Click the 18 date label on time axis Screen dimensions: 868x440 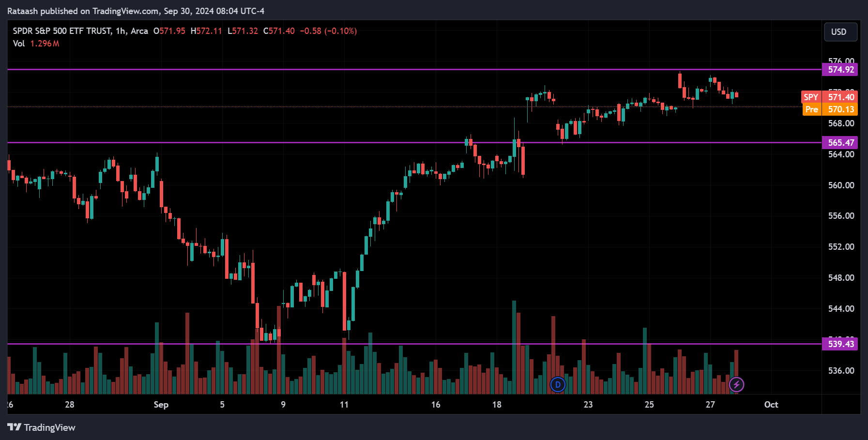497,405
